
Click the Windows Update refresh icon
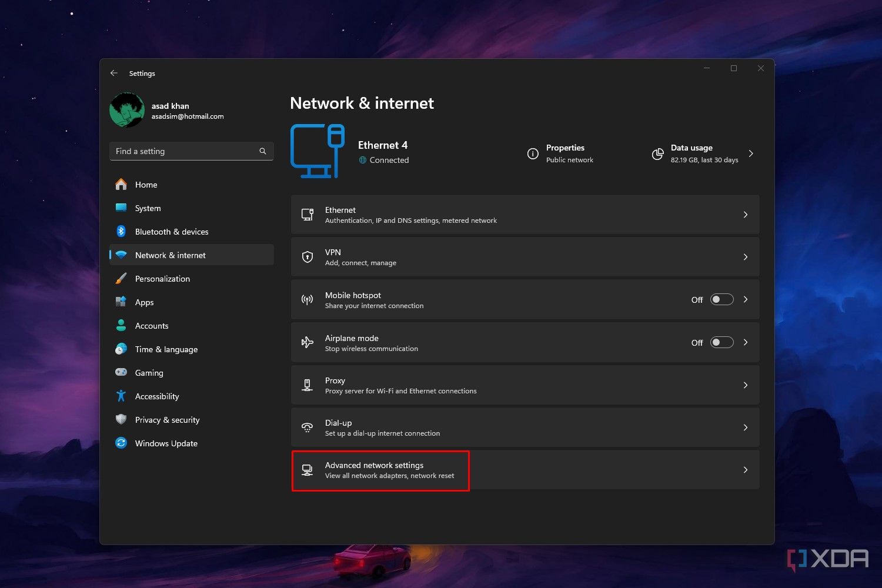click(121, 443)
